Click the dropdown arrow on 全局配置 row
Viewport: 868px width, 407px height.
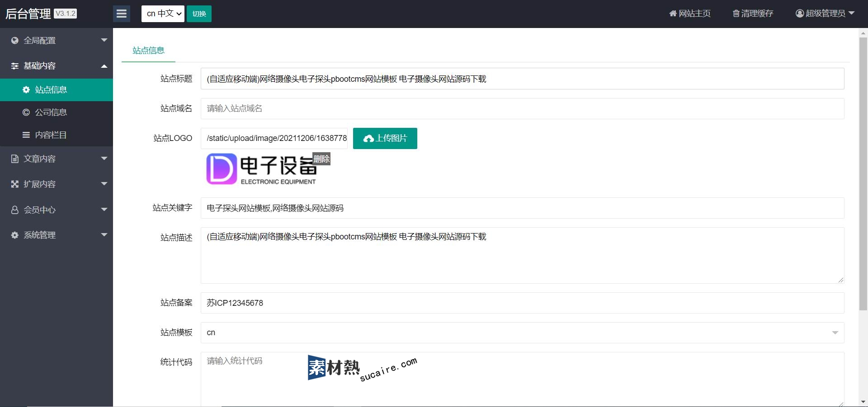click(104, 40)
